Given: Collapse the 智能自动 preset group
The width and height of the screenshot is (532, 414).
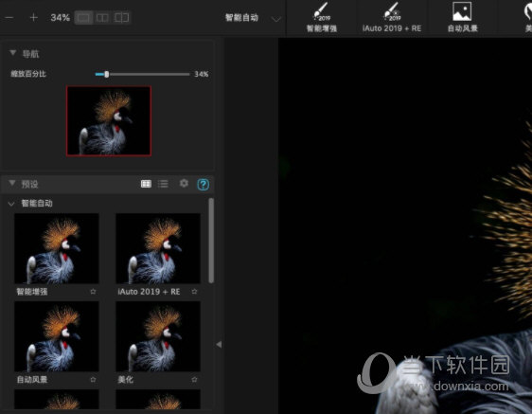Looking at the screenshot, I should 11,204.
